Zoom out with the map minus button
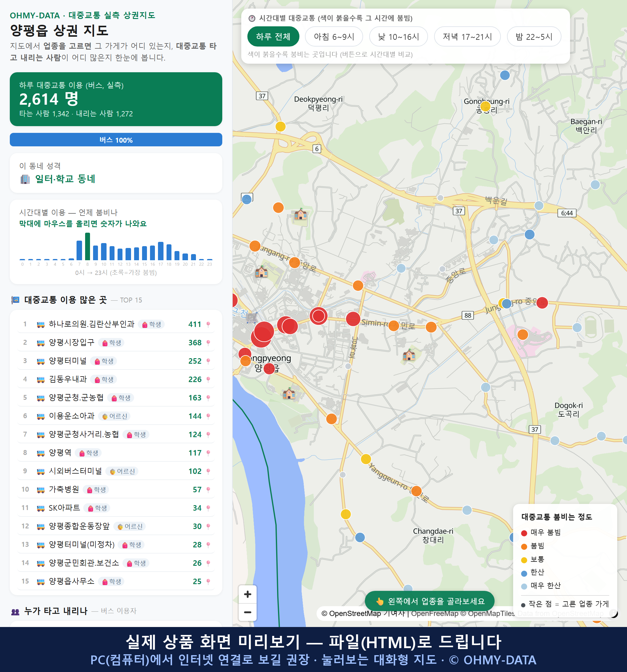The image size is (627, 672). 247,612
